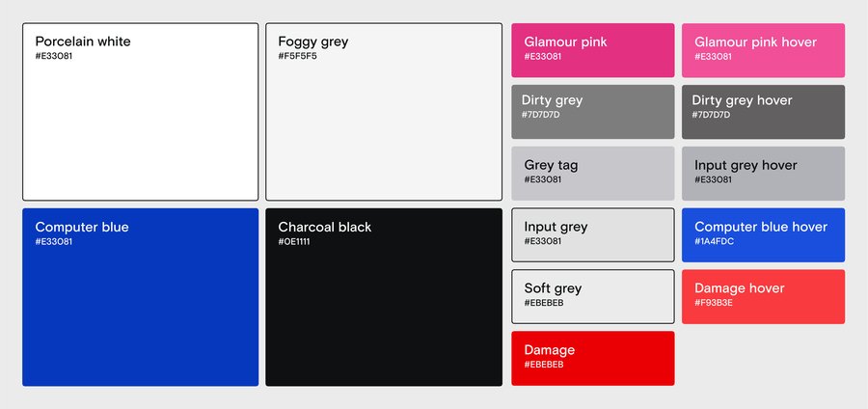Pick the Grey tag swatch

(592, 174)
